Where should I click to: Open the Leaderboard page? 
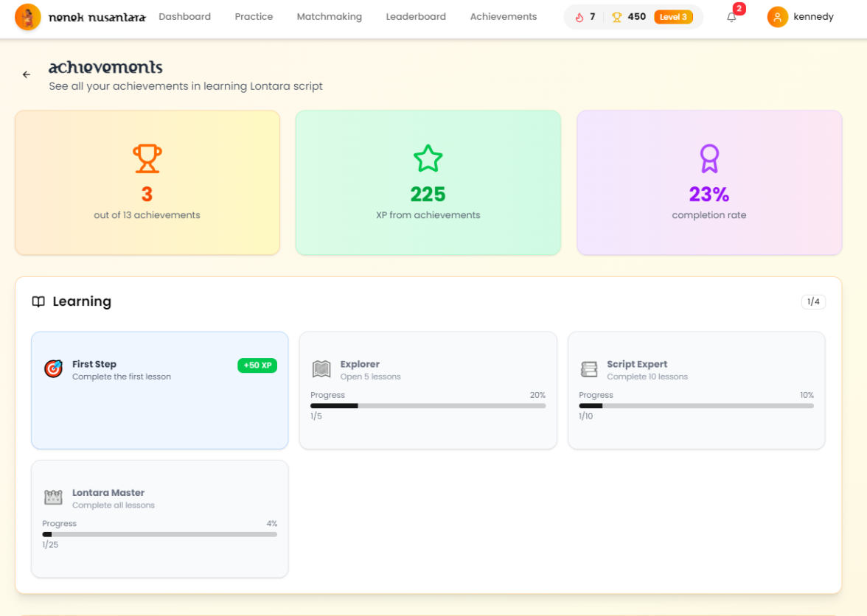416,16
